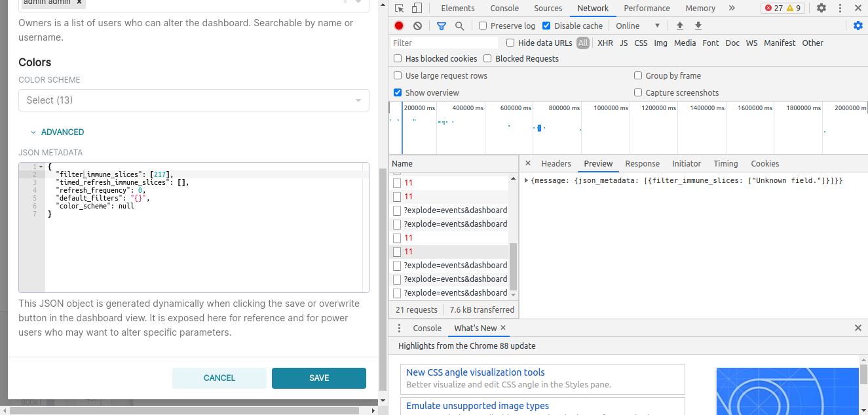Click the network Filter text field

pos(445,43)
